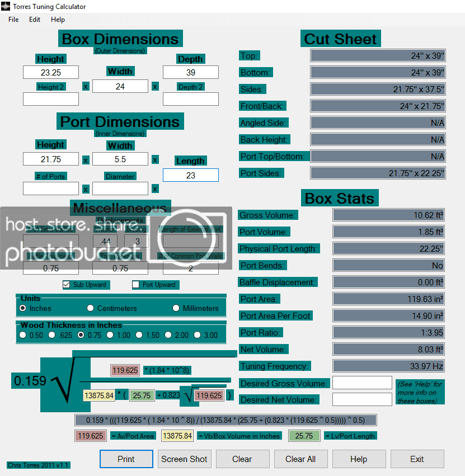Click the Port Ratio value 1:3.95
Viewport: 465px width, 476px height.
point(388,332)
